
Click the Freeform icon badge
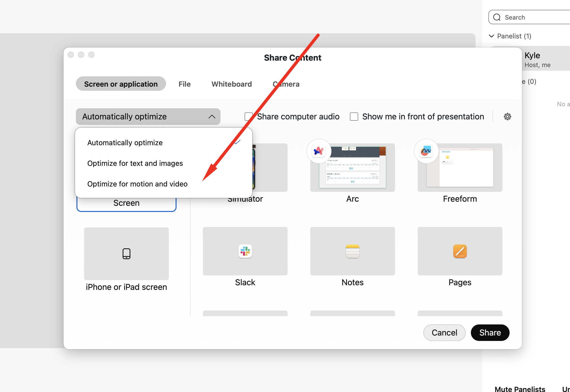point(426,151)
